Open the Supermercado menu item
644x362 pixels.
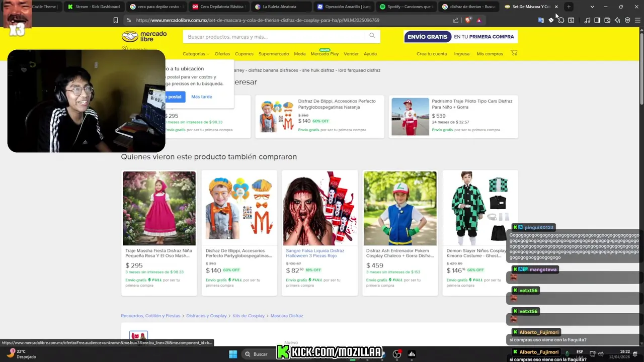(x=274, y=54)
